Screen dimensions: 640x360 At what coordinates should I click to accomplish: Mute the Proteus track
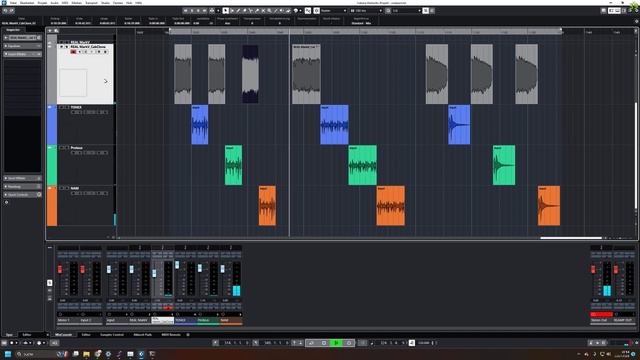(61, 148)
